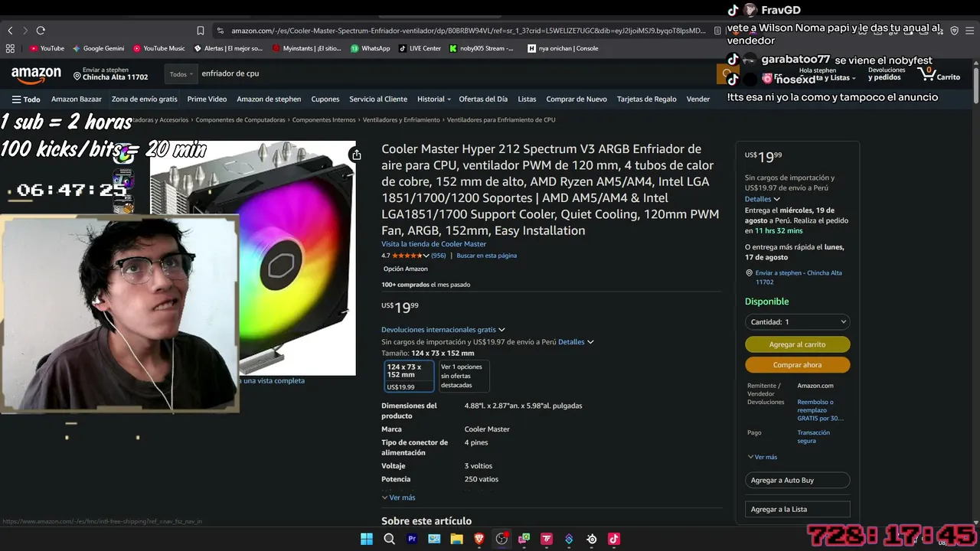Go to Amazon home via the logo
980x551 pixels.
pyautogui.click(x=36, y=75)
